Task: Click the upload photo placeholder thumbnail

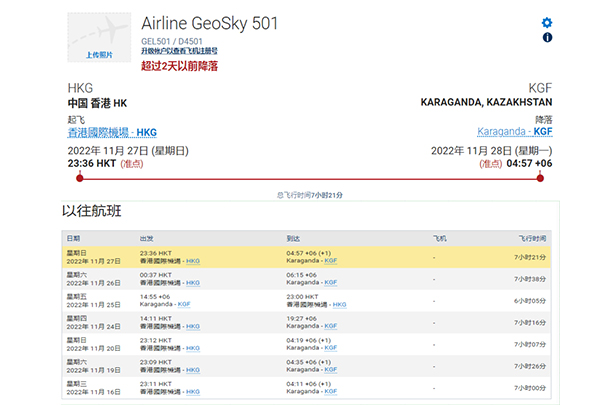Action: (x=98, y=38)
